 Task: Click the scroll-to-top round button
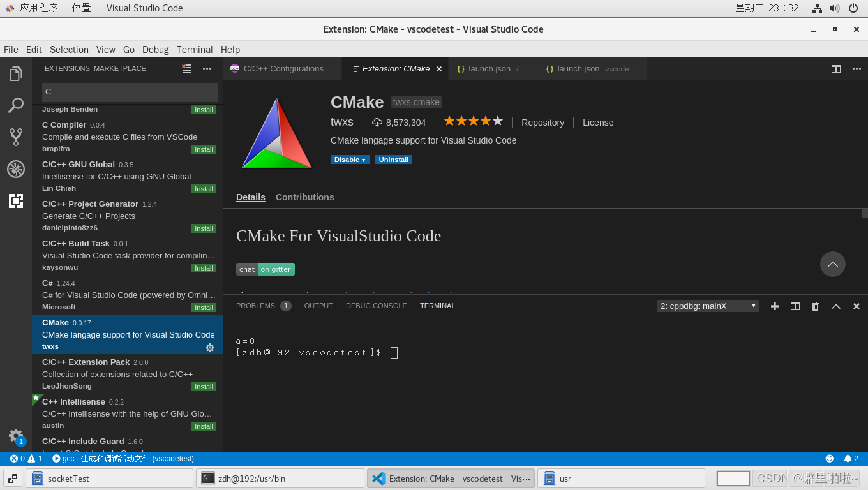tap(833, 264)
